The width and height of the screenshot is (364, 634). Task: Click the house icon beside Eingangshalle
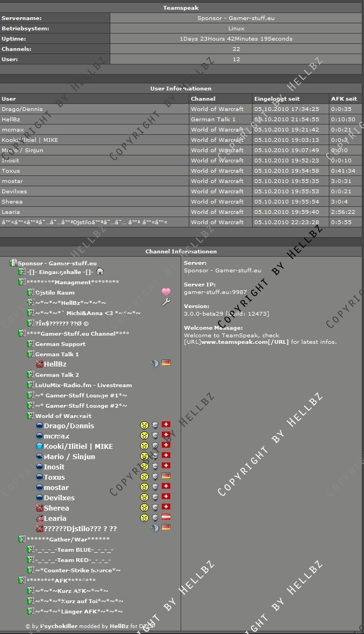[x=100, y=271]
